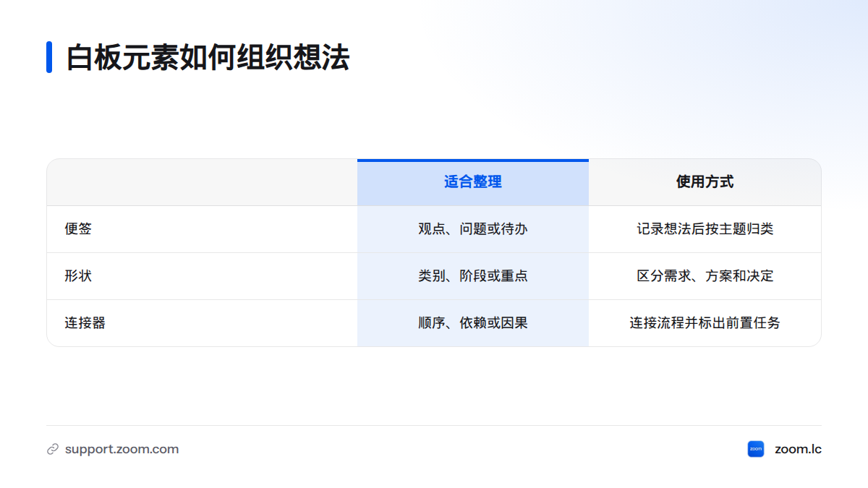Click the 连接器 row label
The width and height of the screenshot is (868, 488).
click(x=85, y=323)
